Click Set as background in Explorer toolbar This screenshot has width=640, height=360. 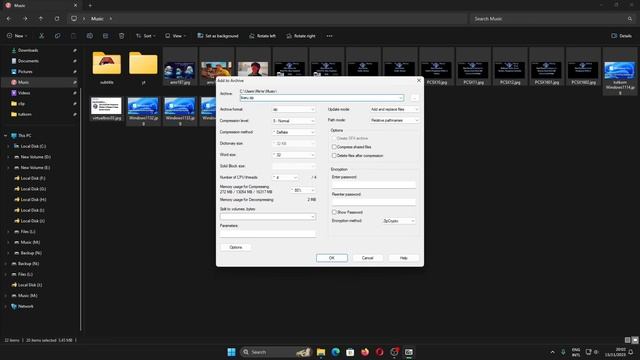[x=218, y=36]
